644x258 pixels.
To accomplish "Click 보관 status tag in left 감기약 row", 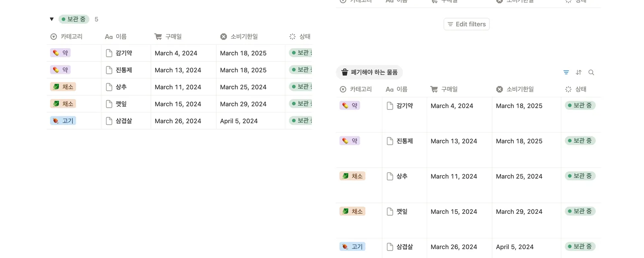I will coord(301,53).
